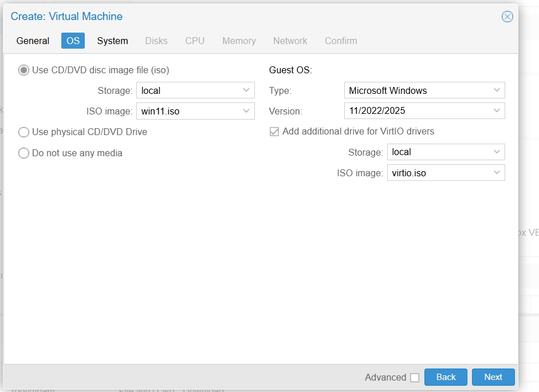Screen dimensions: 539x392
Task: Click the Next button
Action: coord(493,377)
